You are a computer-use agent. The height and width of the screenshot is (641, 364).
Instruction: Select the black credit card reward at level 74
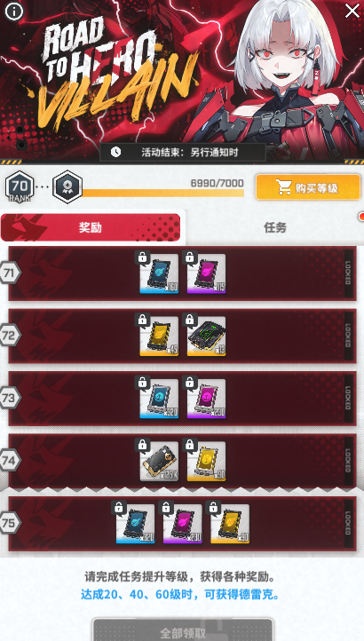point(159,461)
